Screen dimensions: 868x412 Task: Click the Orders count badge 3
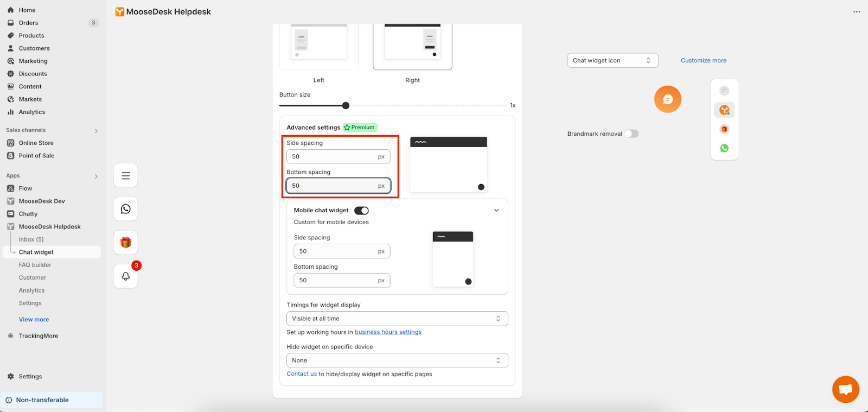(93, 23)
